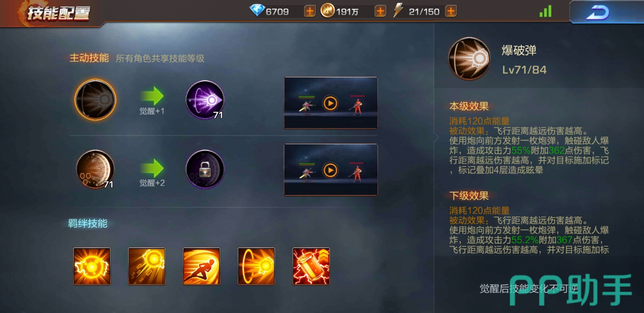Check the green signal strength bars
644x313 pixels.
545,12
